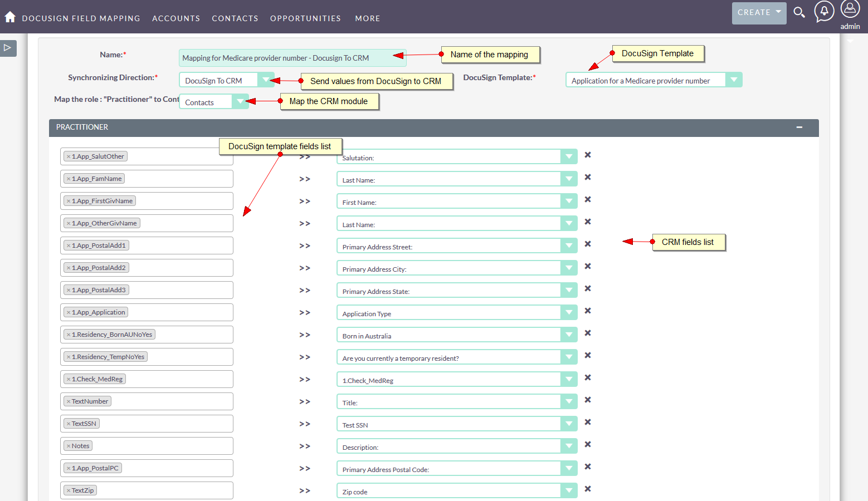This screenshot has height=501, width=868.
Task: Open the DocuSign Template dropdown
Action: [x=654, y=80]
